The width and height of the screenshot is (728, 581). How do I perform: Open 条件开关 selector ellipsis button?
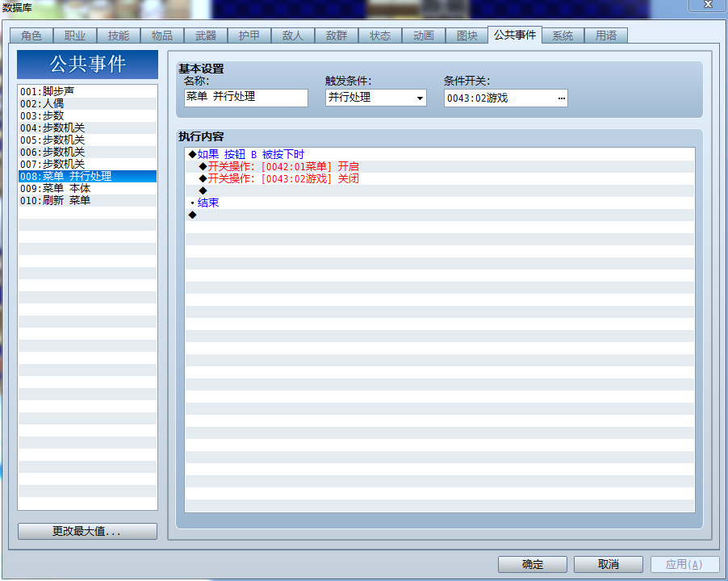561,98
